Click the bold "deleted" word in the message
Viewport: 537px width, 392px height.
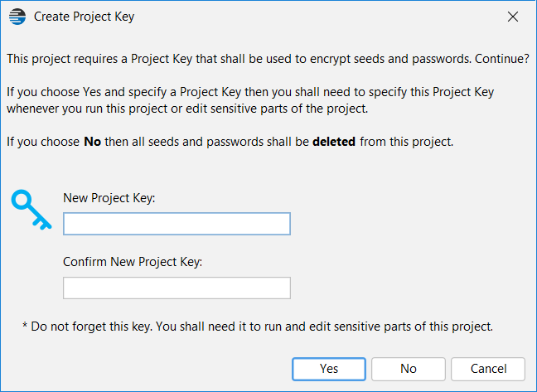[x=334, y=142]
